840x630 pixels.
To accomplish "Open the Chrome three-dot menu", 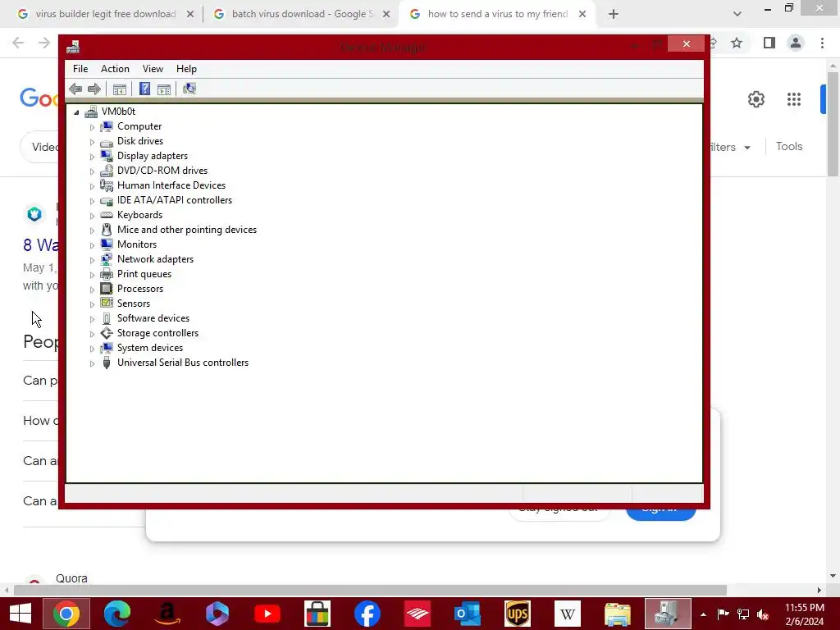I will [822, 43].
